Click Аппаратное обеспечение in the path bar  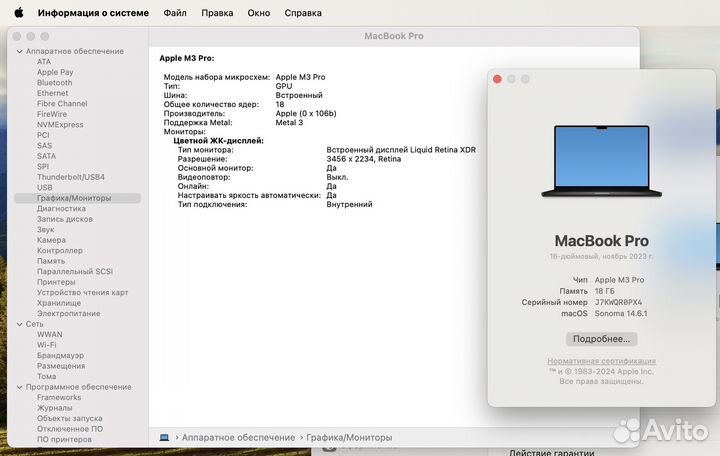click(238, 438)
